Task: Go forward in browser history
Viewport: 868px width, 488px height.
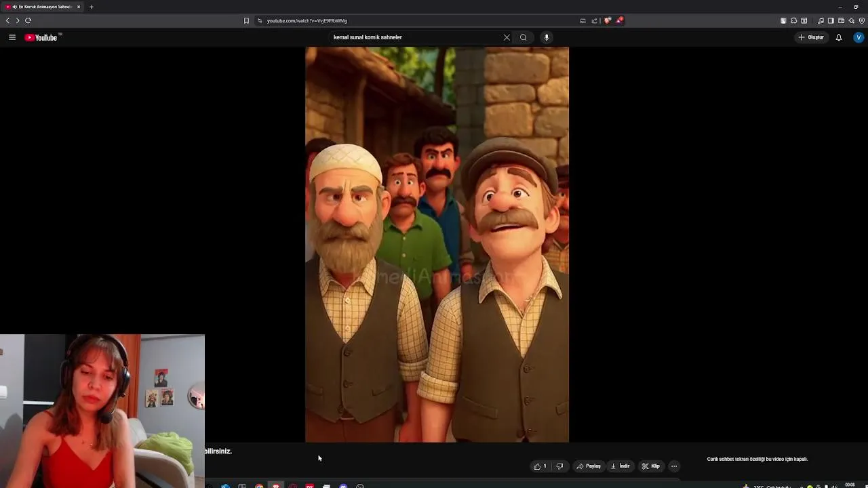Action: 18,20
